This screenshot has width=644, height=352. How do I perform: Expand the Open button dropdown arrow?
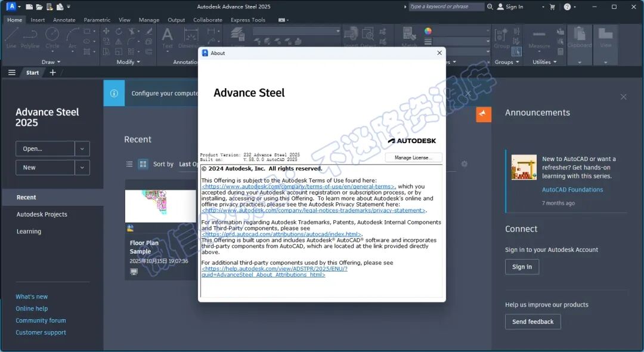[82, 149]
